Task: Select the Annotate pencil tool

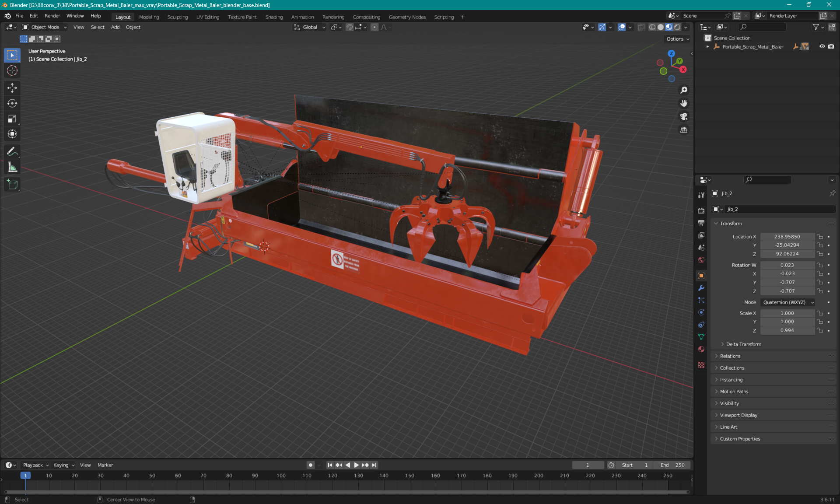Action: click(12, 152)
